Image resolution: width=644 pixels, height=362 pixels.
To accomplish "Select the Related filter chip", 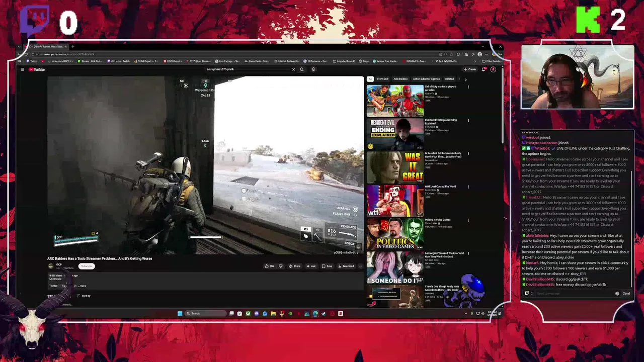I will pyautogui.click(x=449, y=79).
